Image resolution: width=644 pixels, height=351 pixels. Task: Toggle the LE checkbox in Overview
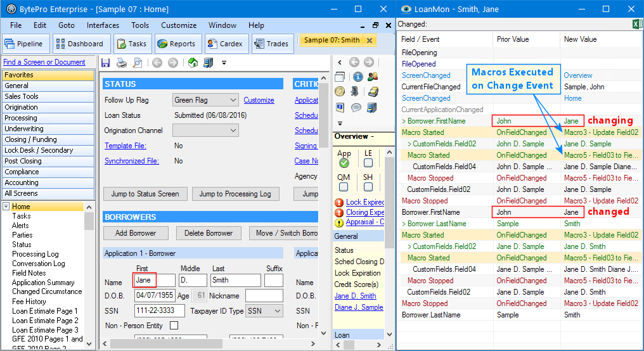click(368, 163)
